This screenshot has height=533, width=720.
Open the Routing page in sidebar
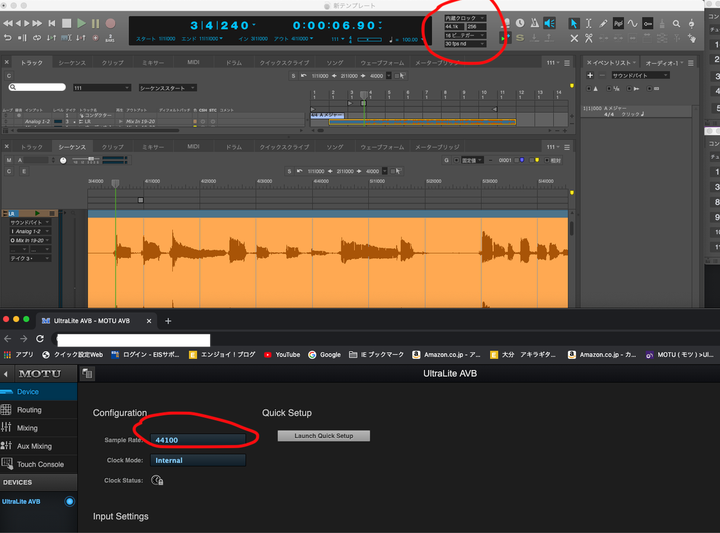click(x=29, y=410)
